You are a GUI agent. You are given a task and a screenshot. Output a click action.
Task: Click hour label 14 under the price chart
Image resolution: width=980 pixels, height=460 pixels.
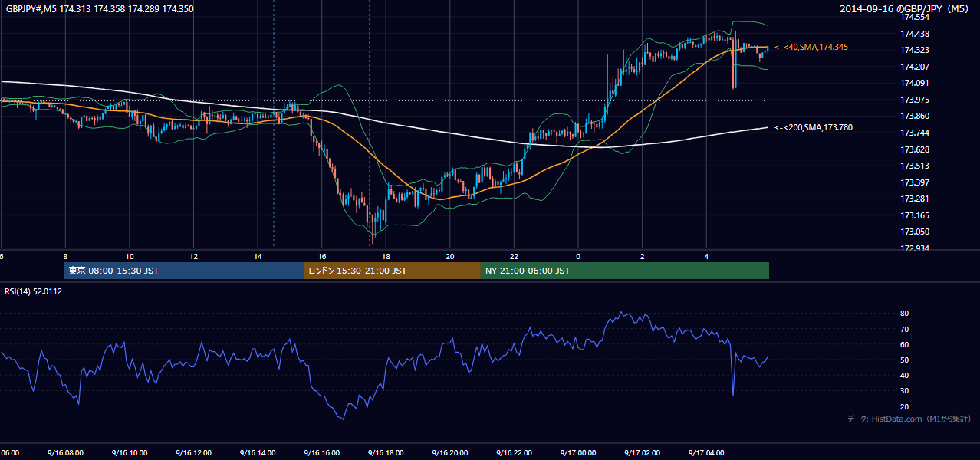(x=258, y=257)
